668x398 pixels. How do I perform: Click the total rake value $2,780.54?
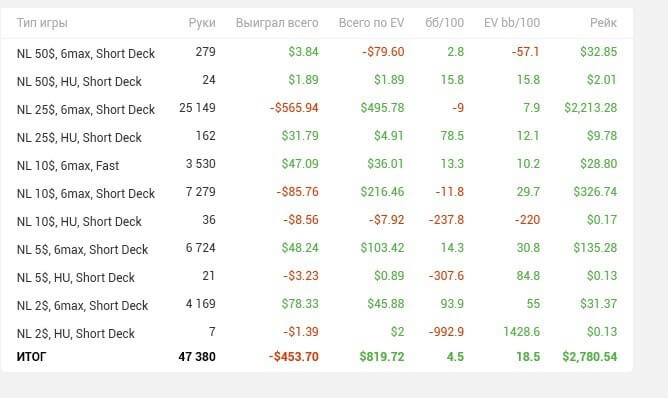[590, 357]
